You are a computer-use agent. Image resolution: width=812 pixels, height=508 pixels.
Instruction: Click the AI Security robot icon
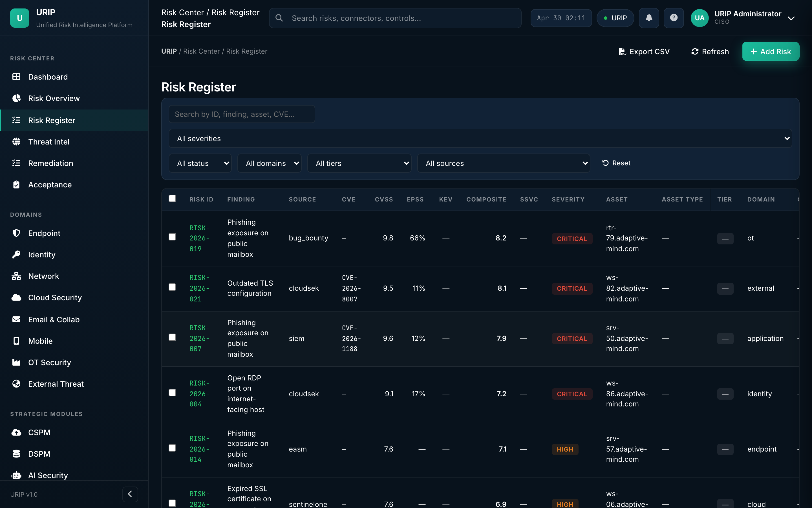[x=16, y=476]
